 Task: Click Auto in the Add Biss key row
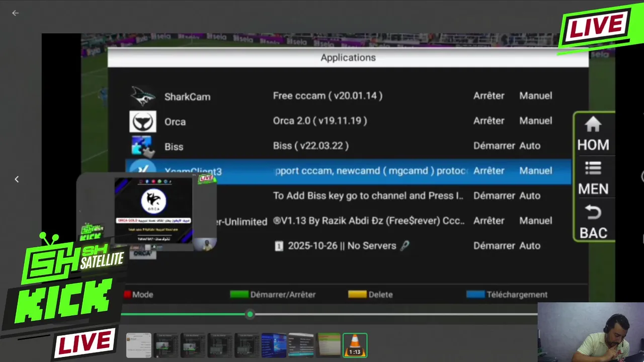(x=530, y=196)
